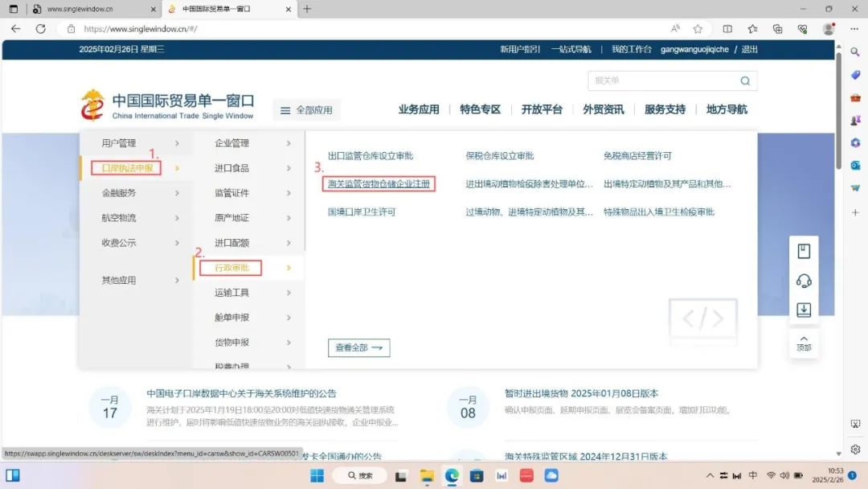Add page to favorites with the star icon
The image size is (868, 489).
tap(698, 29)
